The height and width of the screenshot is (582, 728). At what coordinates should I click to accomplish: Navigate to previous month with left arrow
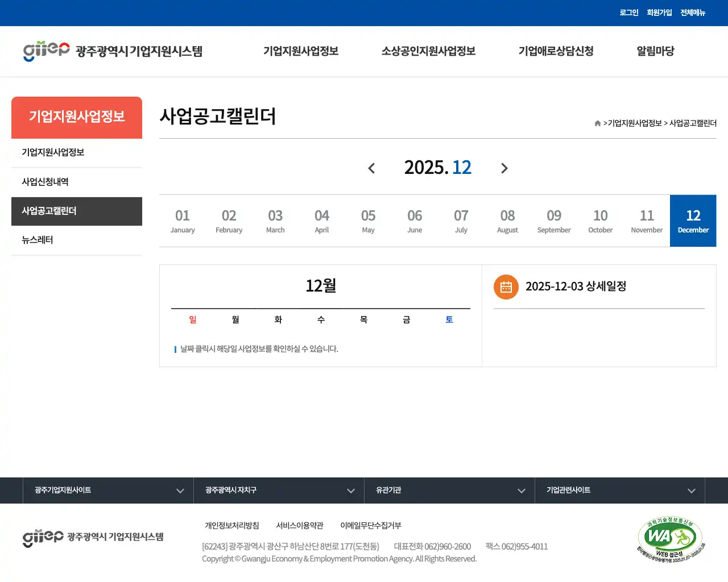point(371,168)
